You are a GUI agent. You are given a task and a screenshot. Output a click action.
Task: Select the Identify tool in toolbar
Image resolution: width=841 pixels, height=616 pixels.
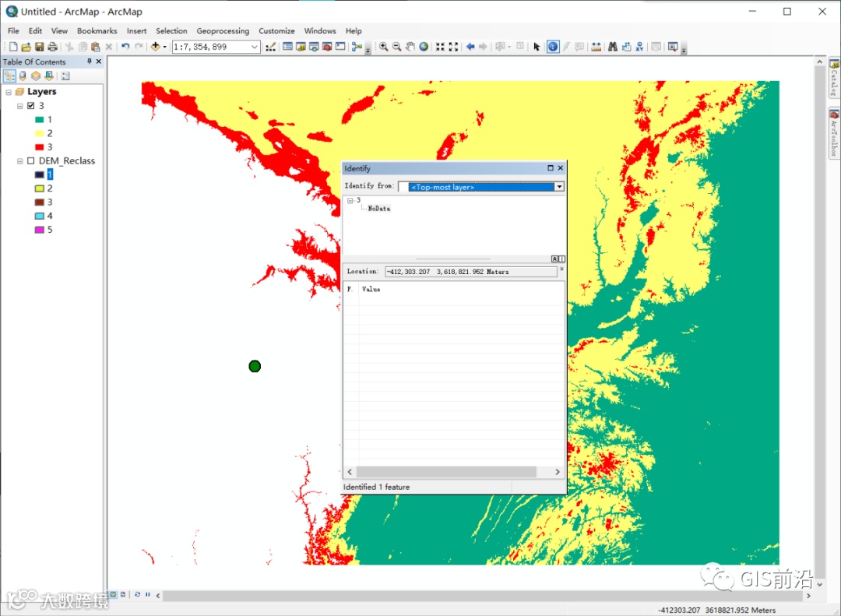[552, 47]
